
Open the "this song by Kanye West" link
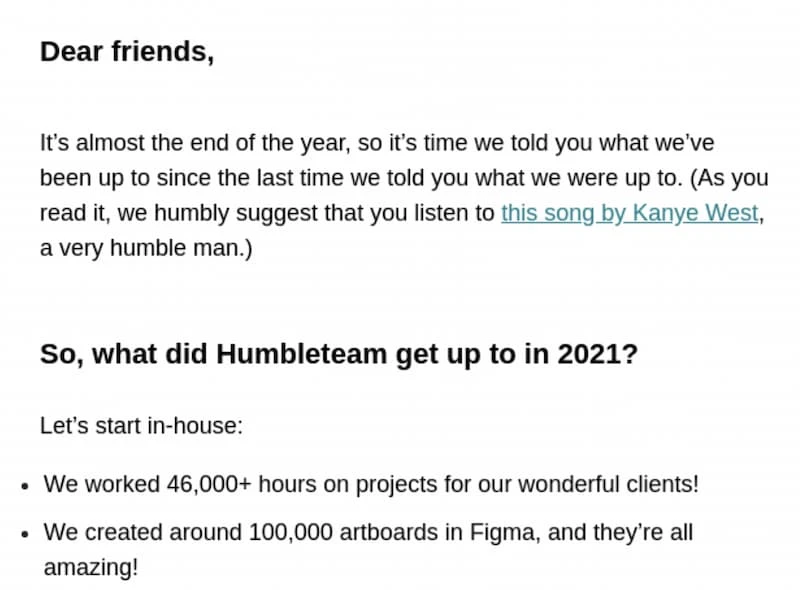coord(629,213)
